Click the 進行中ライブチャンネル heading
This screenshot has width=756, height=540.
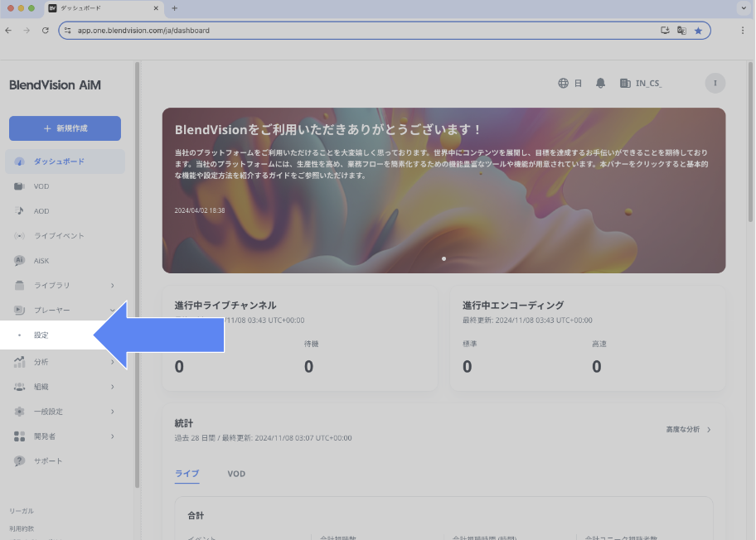click(225, 306)
